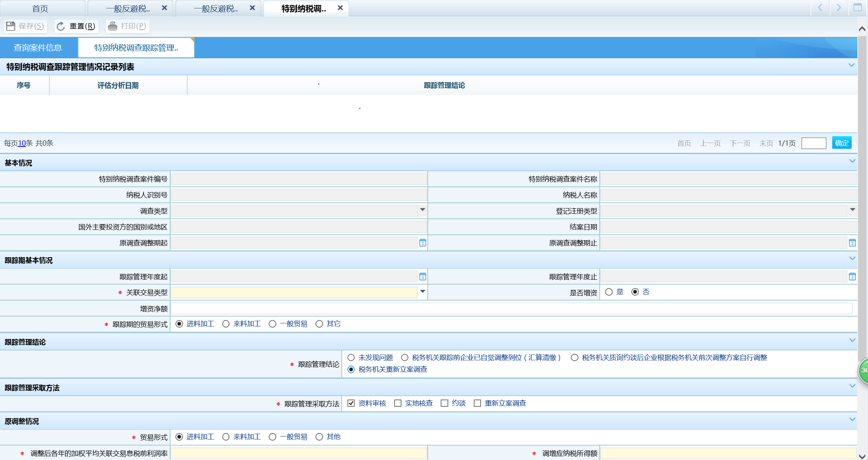Choose 其它 for 跟踪期的贸易形式
Image resolution: width=868 pixels, height=460 pixels.
tap(319, 324)
